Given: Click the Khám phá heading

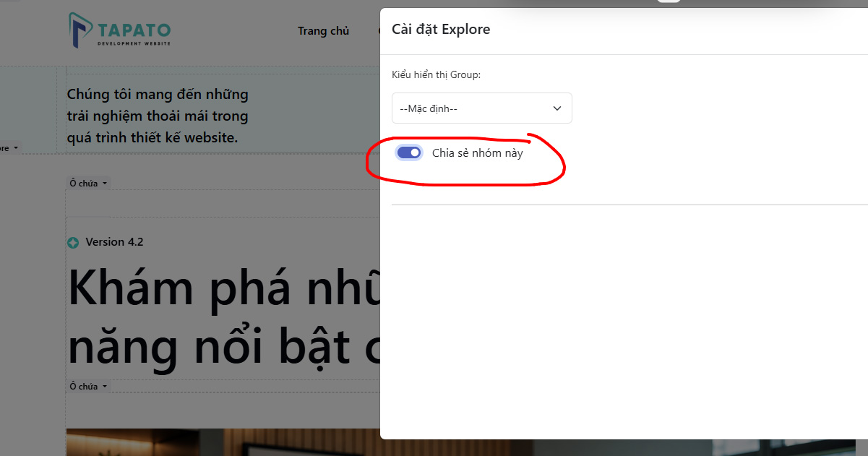Looking at the screenshot, I should pyautogui.click(x=224, y=318).
